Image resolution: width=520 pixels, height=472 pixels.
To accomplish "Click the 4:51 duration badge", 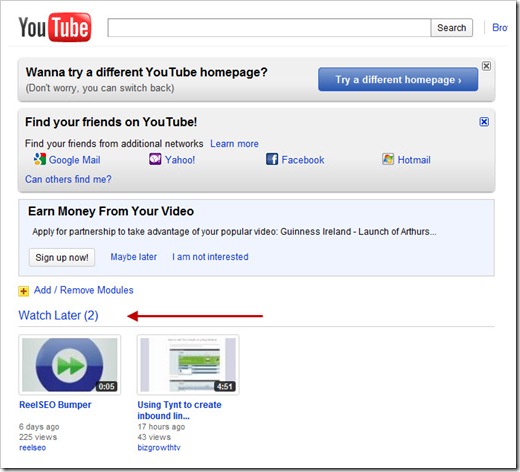I will coord(225,386).
